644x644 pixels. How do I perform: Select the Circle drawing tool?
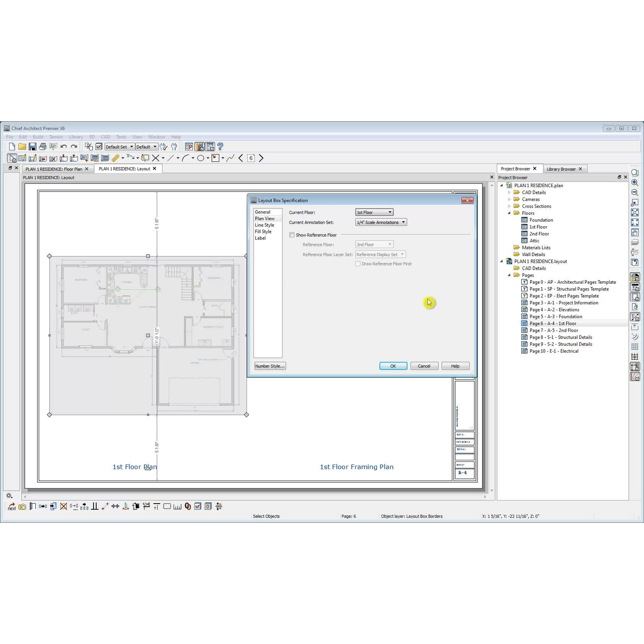200,158
